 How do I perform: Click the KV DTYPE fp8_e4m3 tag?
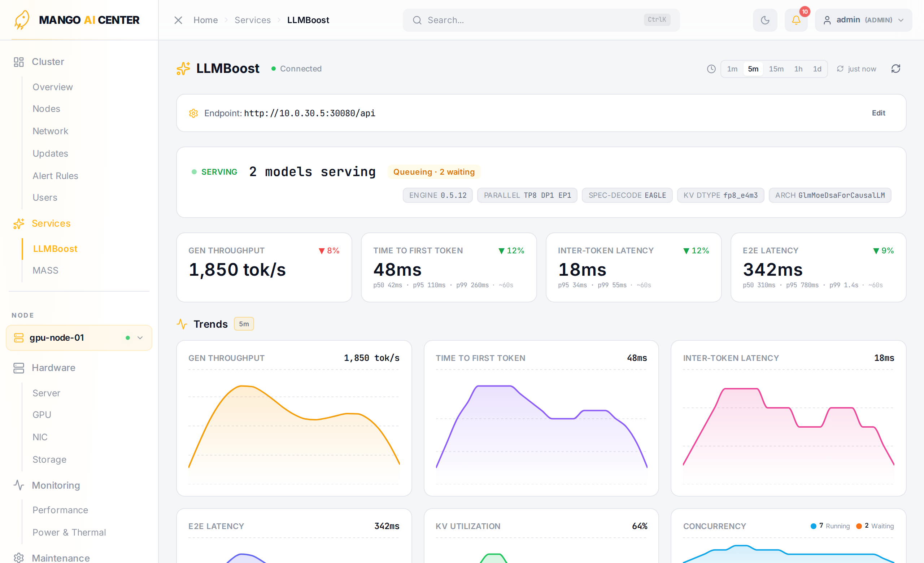(x=720, y=195)
